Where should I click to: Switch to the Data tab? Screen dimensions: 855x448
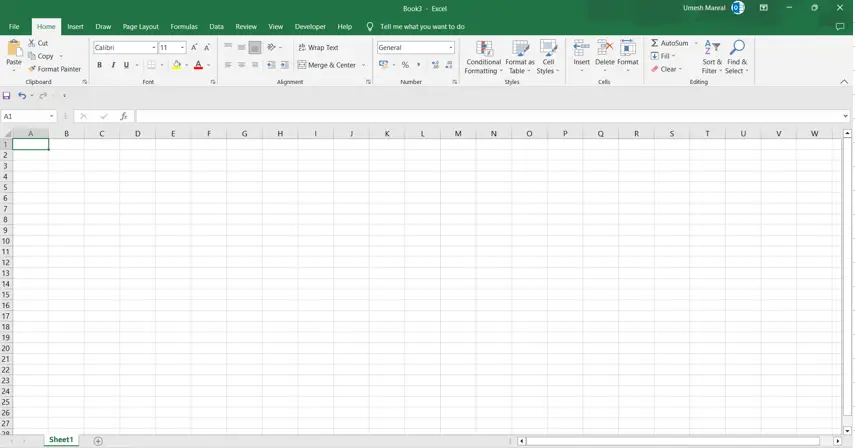point(216,26)
